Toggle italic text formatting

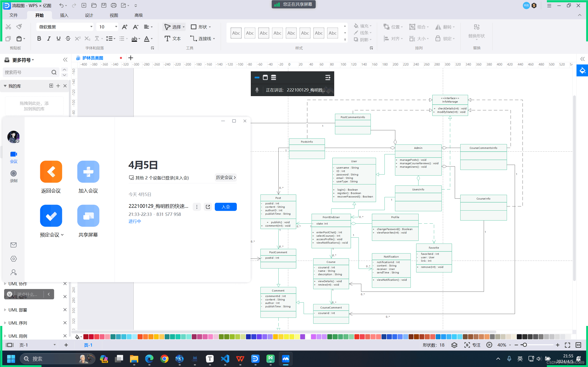pos(49,39)
